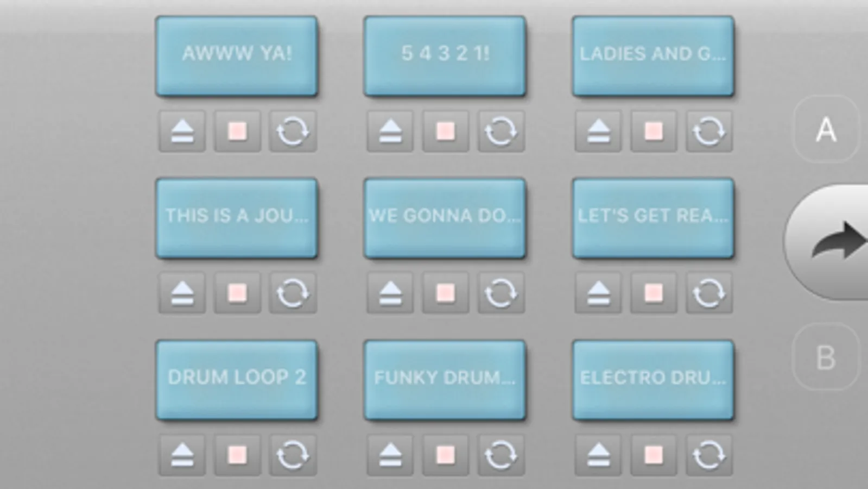This screenshot has width=868, height=489.
Task: Trigger the AWWW YA! sample pad
Action: pos(237,56)
